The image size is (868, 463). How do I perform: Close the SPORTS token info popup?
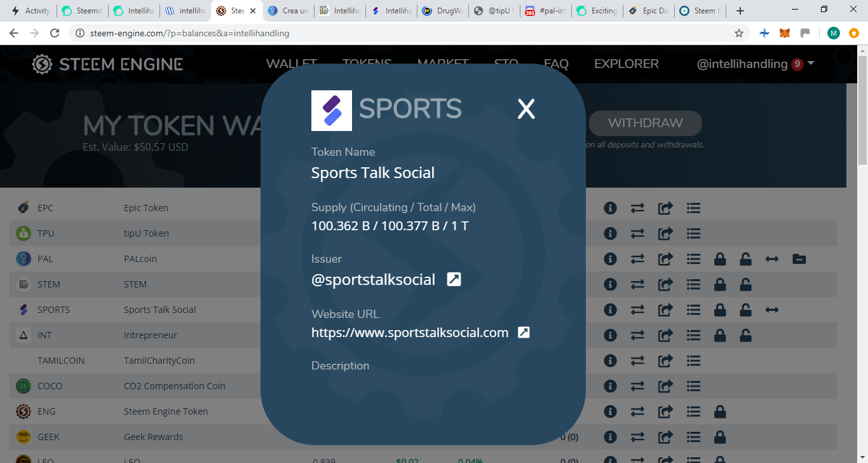pyautogui.click(x=526, y=109)
